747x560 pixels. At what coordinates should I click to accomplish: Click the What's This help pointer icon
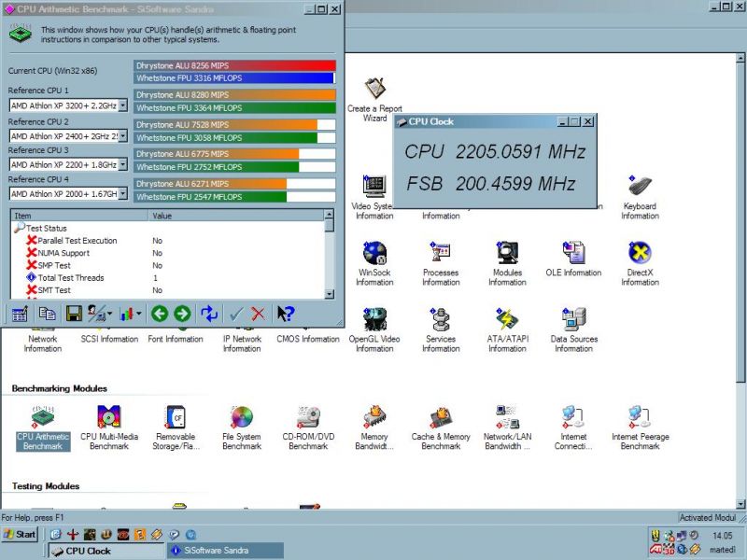click(x=286, y=314)
